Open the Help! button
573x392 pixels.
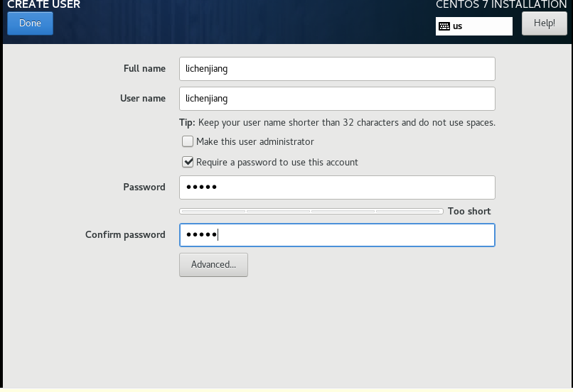point(544,23)
